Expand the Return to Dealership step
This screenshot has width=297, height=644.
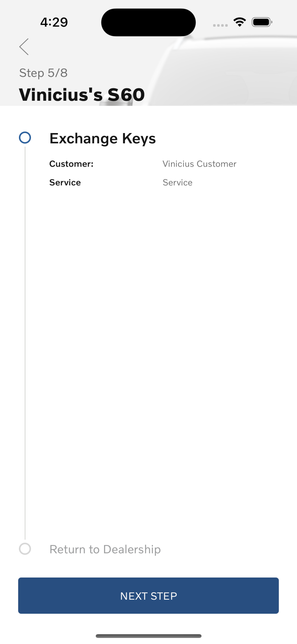click(105, 549)
